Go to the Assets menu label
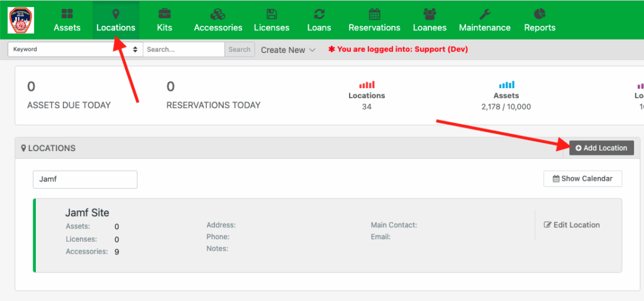This screenshot has width=644, height=301. click(67, 28)
